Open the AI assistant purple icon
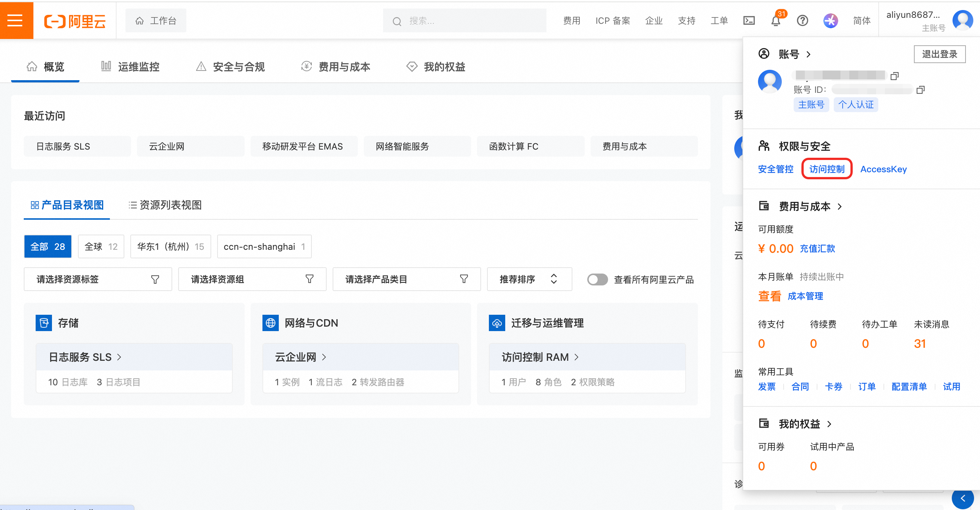This screenshot has height=510, width=980. [830, 20]
